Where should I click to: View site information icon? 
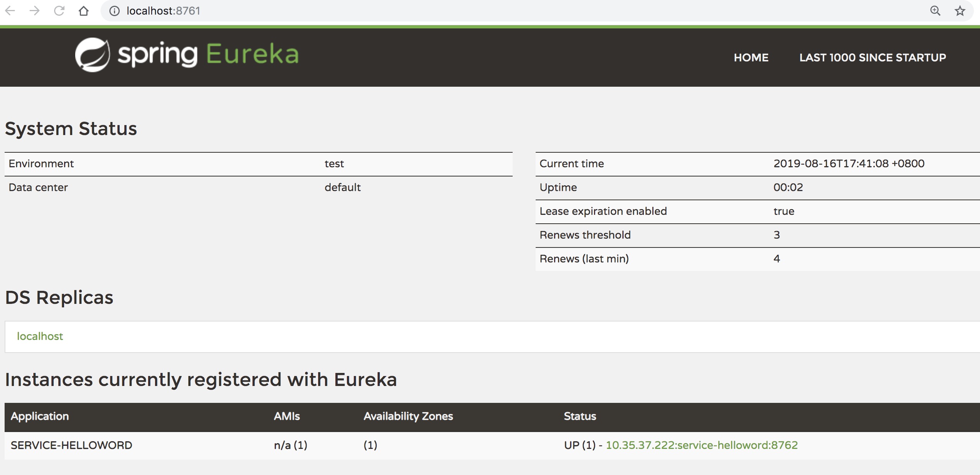point(114,11)
